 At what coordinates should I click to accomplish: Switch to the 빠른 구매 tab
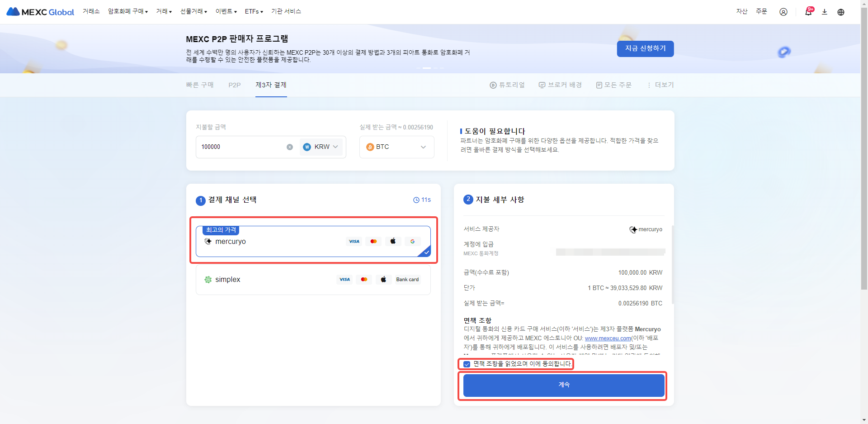click(x=199, y=85)
